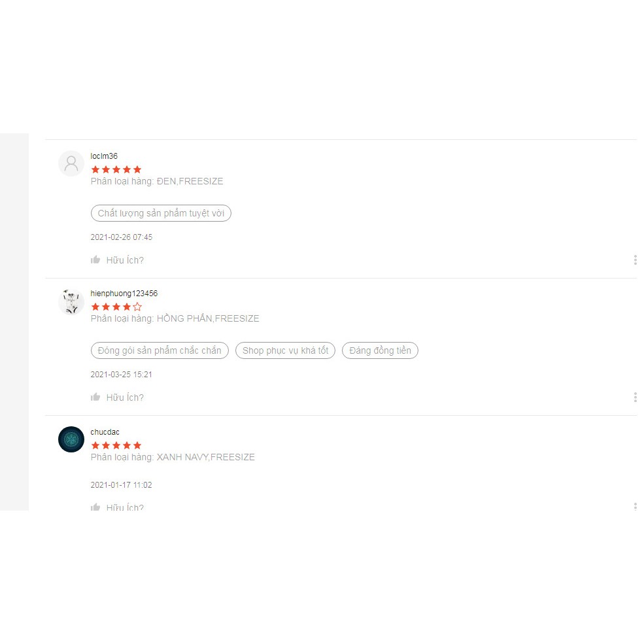Screen dimensions: 644x644
Task: Click the empty fifth star on hienphuong123456's rating
Action: (137, 307)
